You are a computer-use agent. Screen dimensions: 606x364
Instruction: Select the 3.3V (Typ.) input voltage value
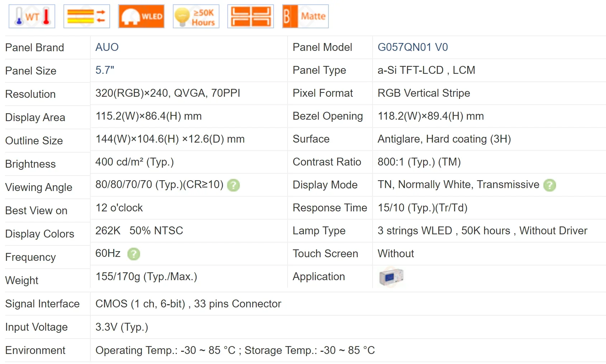(122, 327)
